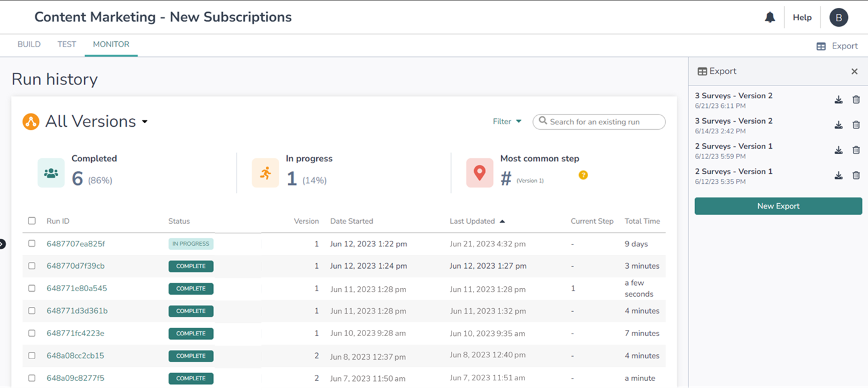Viewport: 868px width, 390px height.
Task: Click the Total Time column header
Action: 642,221
